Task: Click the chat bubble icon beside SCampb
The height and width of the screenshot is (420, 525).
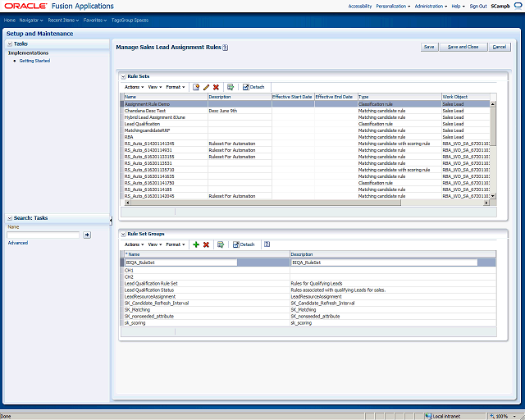Action: (x=518, y=6)
